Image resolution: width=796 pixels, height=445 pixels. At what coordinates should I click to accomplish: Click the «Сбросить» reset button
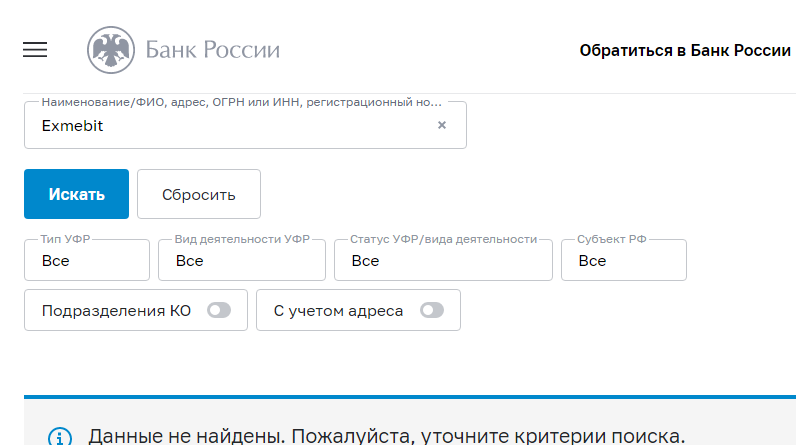pyautogui.click(x=198, y=194)
